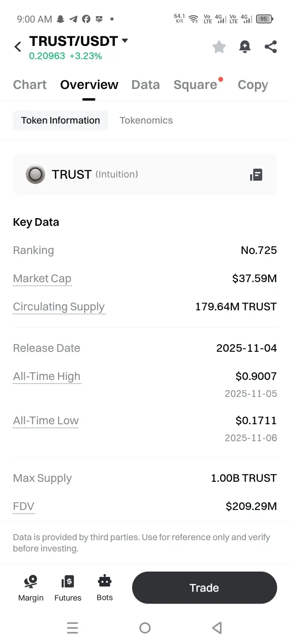Open the TRUST token document icon
The image size is (290, 644).
point(256,175)
